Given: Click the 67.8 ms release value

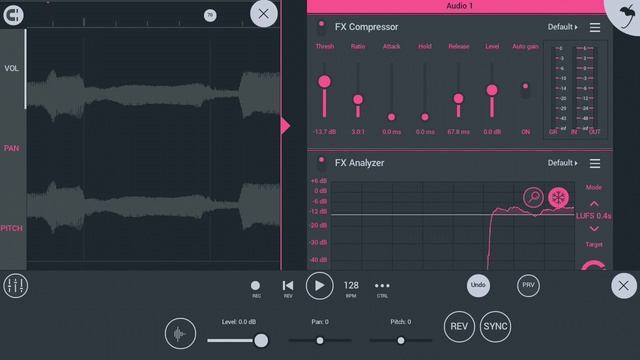Looking at the screenshot, I should coord(458,132).
